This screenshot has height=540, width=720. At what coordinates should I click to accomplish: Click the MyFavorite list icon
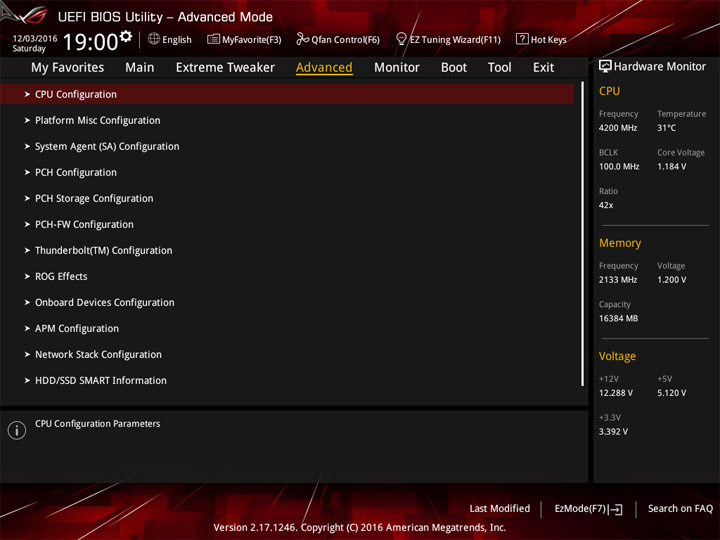213,39
